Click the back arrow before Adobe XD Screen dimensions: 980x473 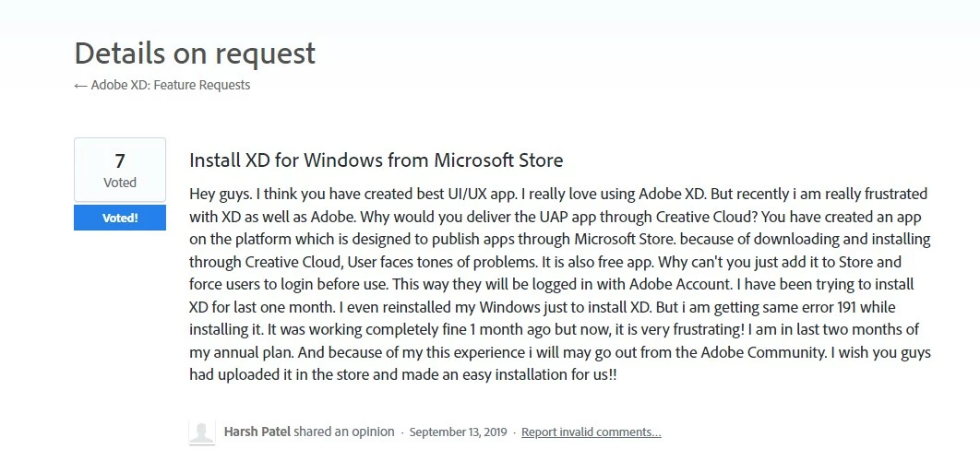click(80, 85)
